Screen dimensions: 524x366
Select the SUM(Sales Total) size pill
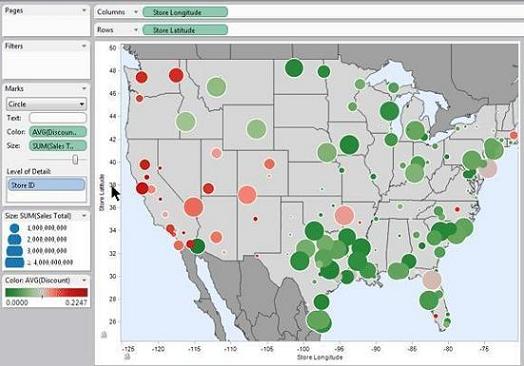click(x=58, y=146)
